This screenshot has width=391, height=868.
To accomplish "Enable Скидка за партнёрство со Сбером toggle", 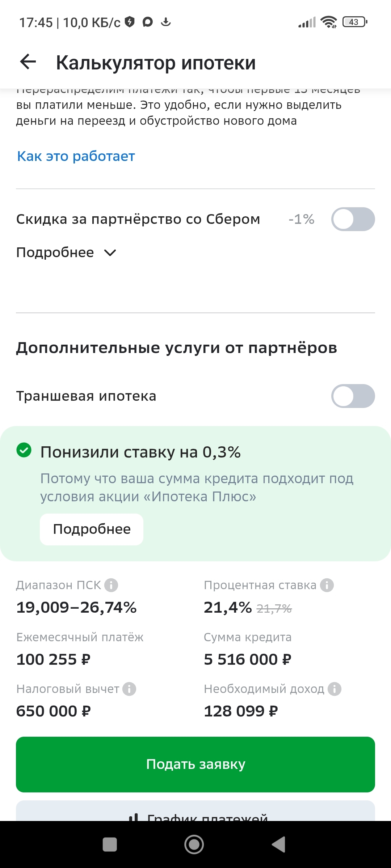I will pyautogui.click(x=353, y=219).
